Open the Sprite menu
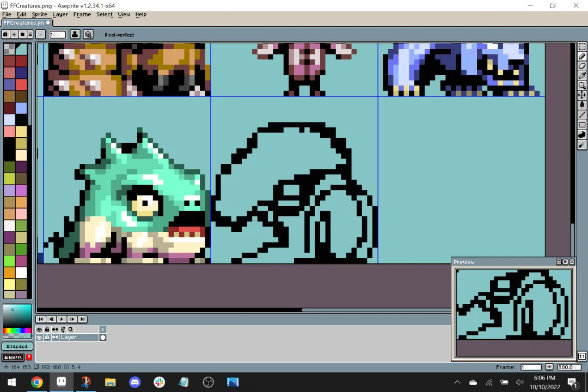588x392 pixels. (39, 14)
